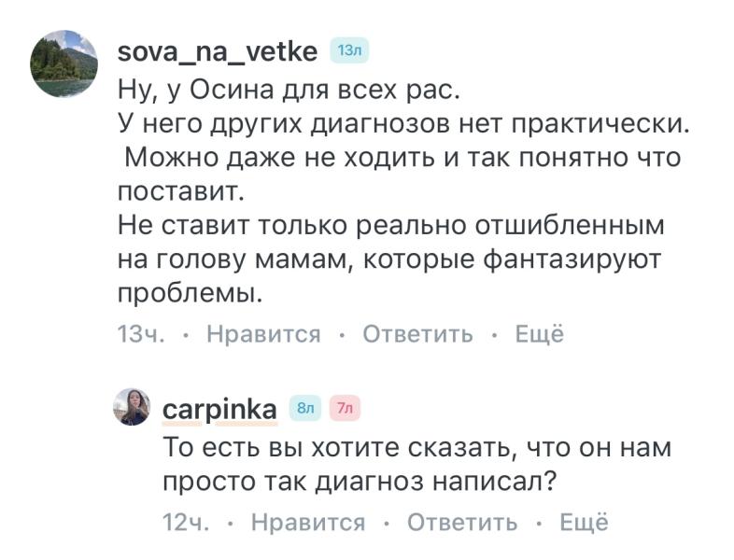
Task: Like sova_na_vetke's comment with Нравится
Action: [263, 334]
